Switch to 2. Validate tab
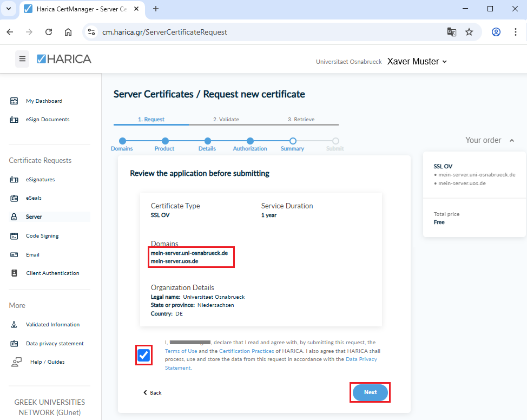 226,120
